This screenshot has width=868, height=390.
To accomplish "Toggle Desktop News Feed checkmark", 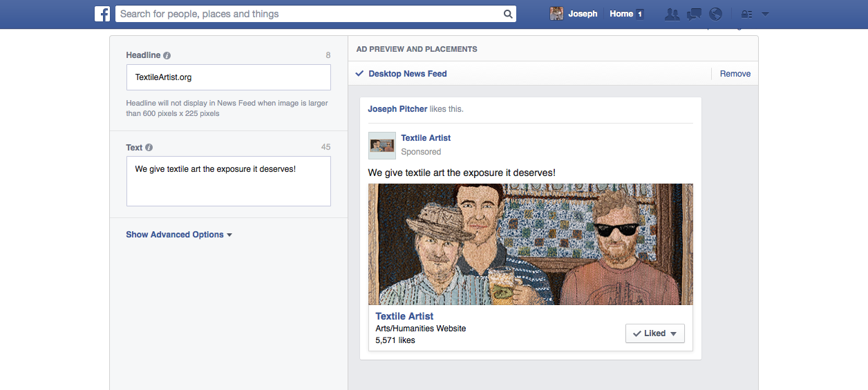I will (x=359, y=74).
